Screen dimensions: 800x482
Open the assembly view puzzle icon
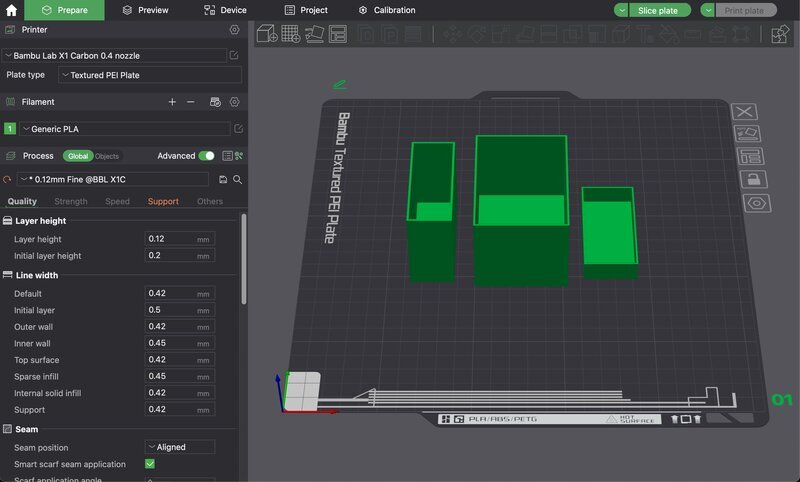coord(780,34)
